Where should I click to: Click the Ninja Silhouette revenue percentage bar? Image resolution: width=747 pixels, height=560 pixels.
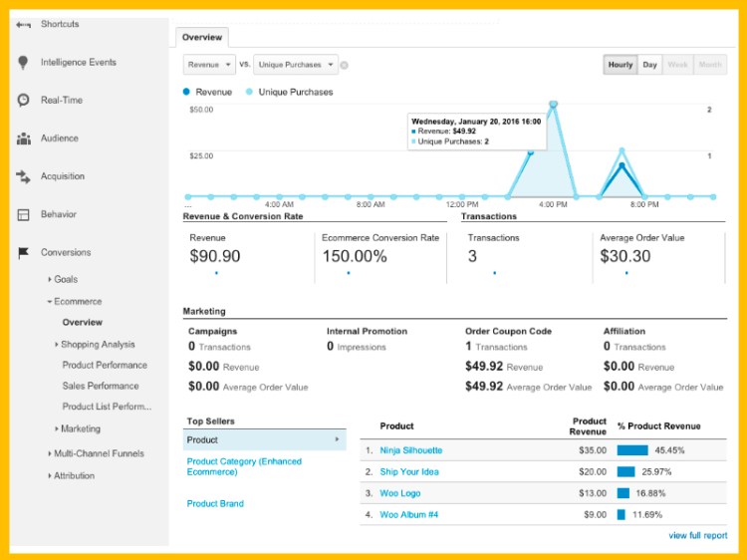pos(632,450)
